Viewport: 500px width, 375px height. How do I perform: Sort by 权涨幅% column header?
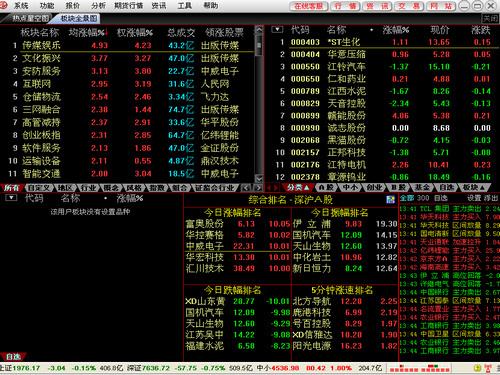click(x=135, y=33)
